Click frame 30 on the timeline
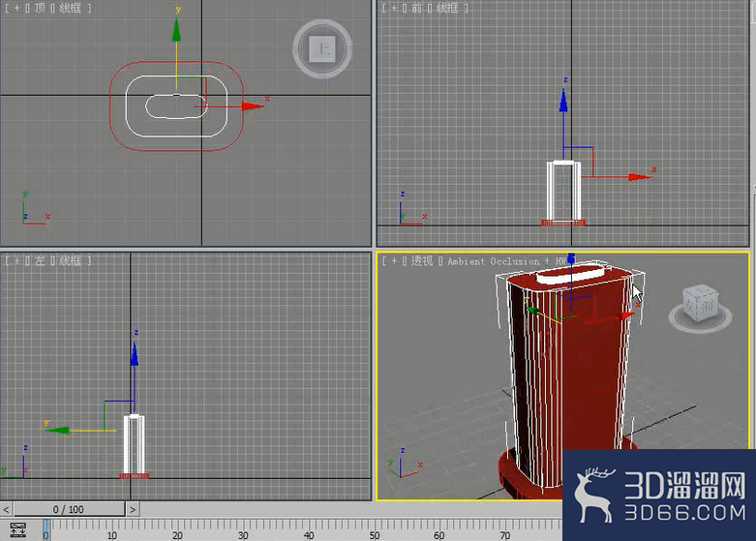Image resolution: width=756 pixels, height=541 pixels. [x=243, y=535]
